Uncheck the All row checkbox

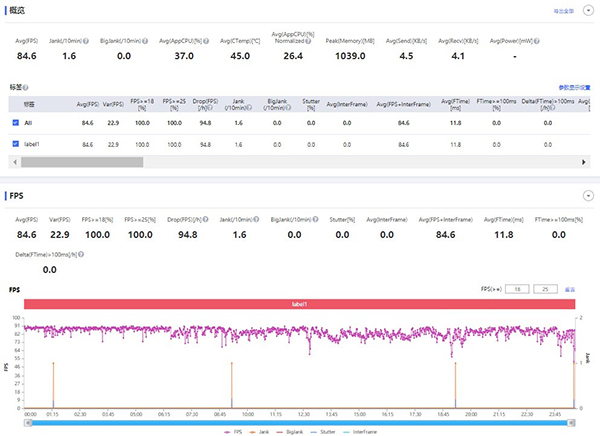click(x=15, y=123)
